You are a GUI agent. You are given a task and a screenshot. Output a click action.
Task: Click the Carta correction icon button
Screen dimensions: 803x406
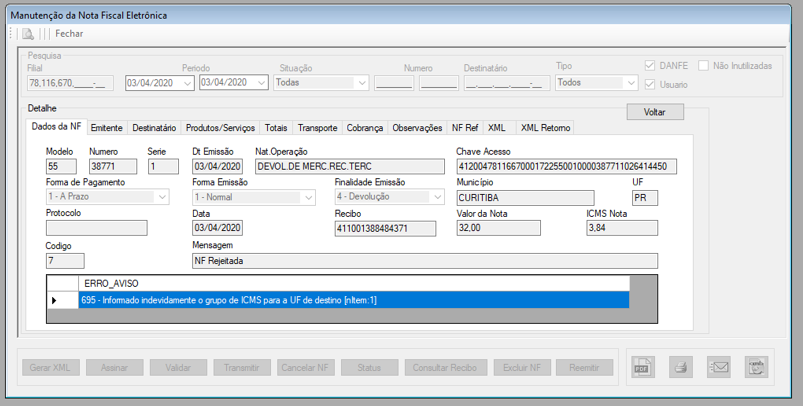point(756,367)
